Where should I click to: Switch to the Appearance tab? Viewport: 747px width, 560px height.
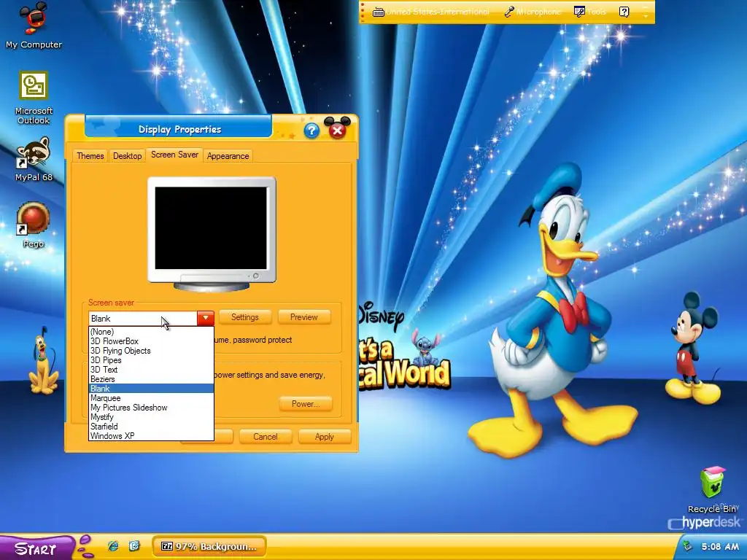click(x=228, y=156)
